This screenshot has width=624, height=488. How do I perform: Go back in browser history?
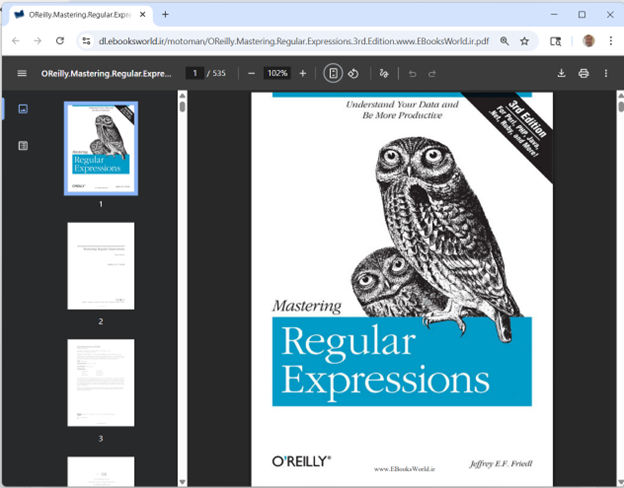click(x=16, y=41)
